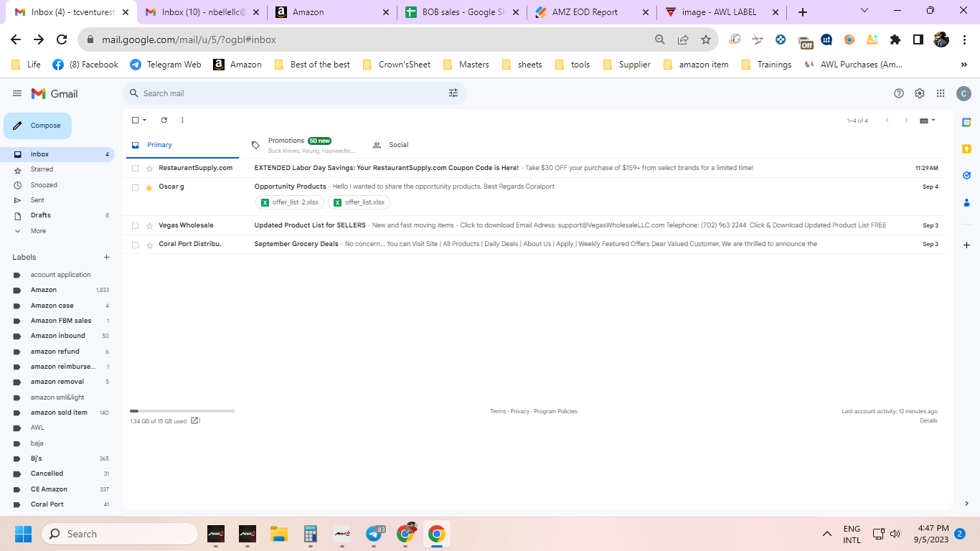The image size is (980, 551).
Task: Share this page icon in address bar
Action: (x=683, y=39)
